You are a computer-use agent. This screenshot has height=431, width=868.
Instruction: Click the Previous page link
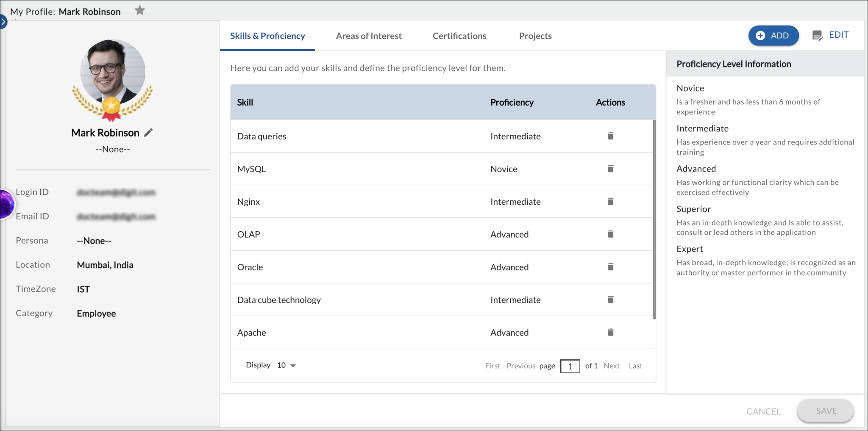pos(521,366)
